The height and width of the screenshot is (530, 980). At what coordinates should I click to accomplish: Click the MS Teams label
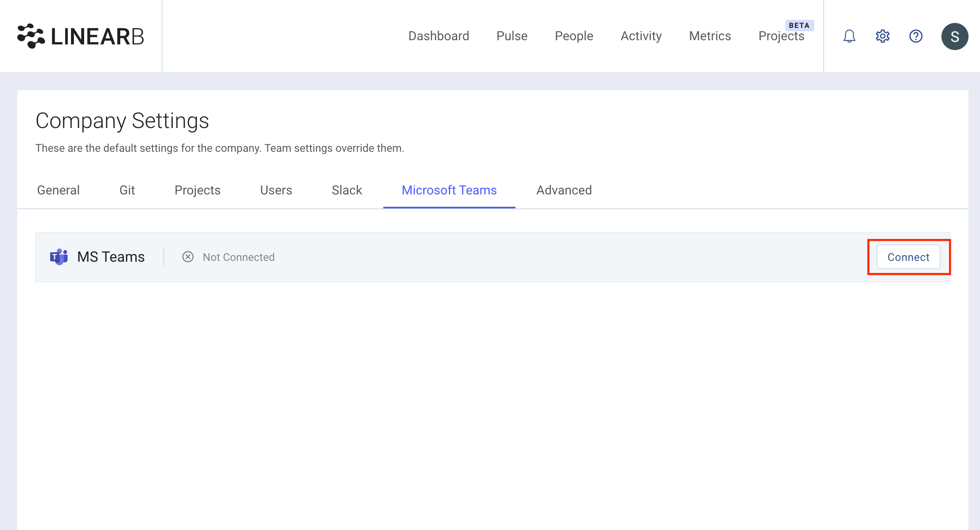[x=111, y=257]
